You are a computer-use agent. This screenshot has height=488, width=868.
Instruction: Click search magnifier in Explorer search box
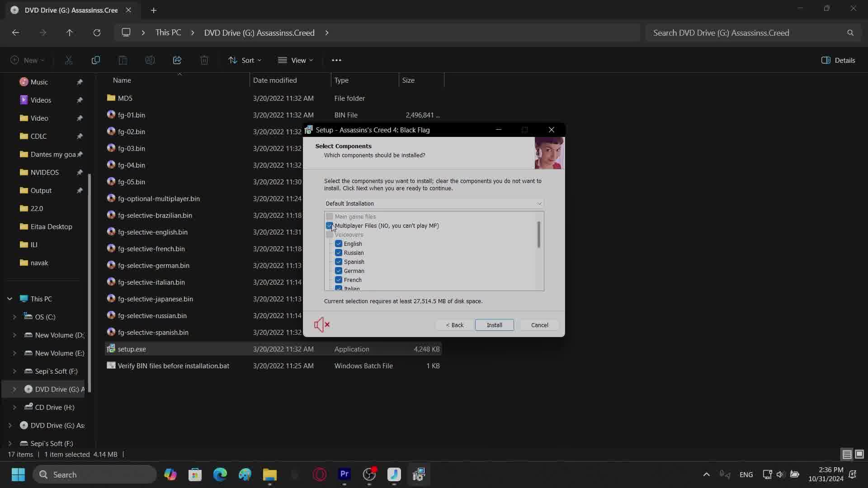click(x=850, y=33)
